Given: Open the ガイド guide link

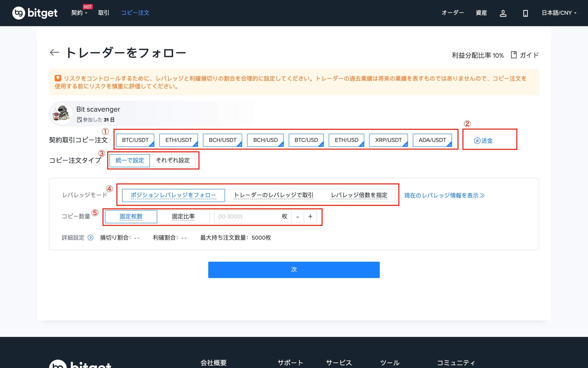Looking at the screenshot, I should coord(529,55).
